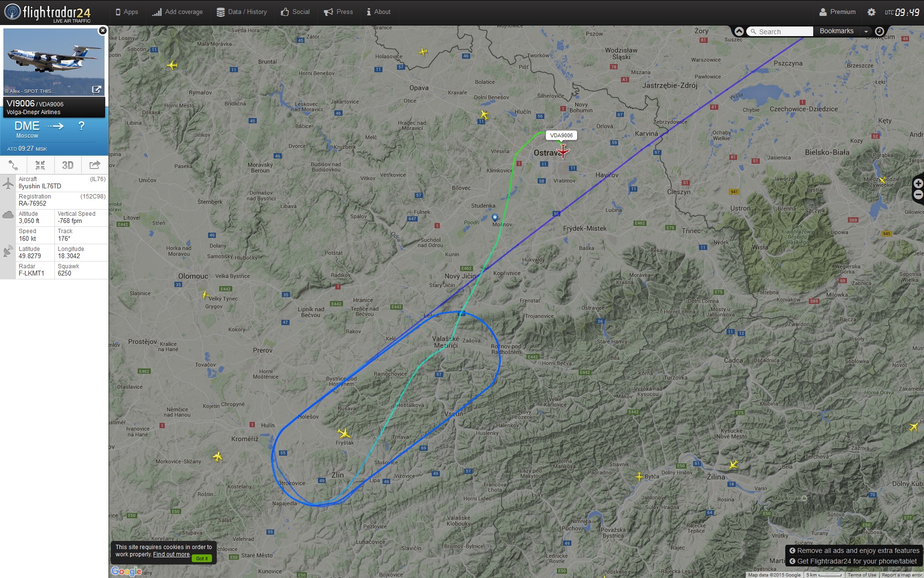Open the Bookmarks menu
The width and height of the screenshot is (924, 578).
[x=837, y=31]
